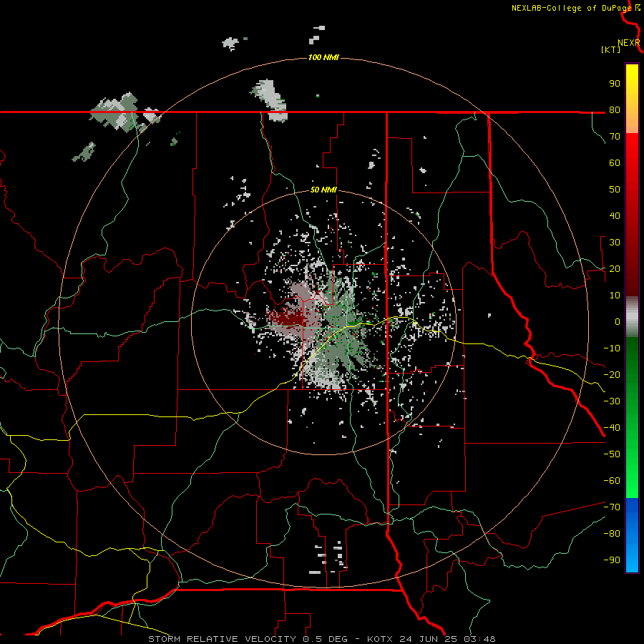Click the [KT] units label above color bar
This screenshot has width=644, height=644.
coord(610,49)
